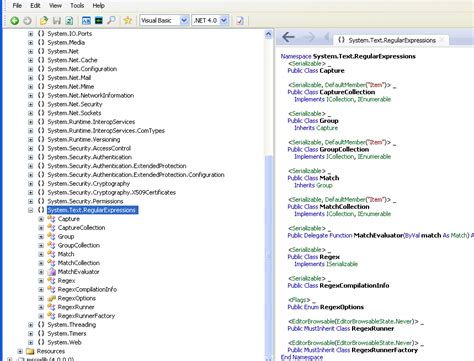Click the black console-style toolbar icon
This screenshot has height=361, width=474.
(x=99, y=21)
